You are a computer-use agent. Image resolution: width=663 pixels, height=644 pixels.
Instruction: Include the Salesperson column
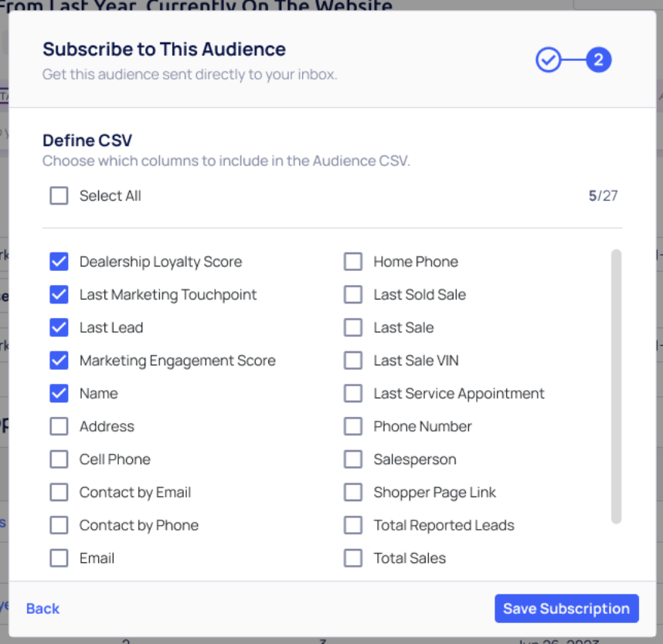click(x=353, y=459)
